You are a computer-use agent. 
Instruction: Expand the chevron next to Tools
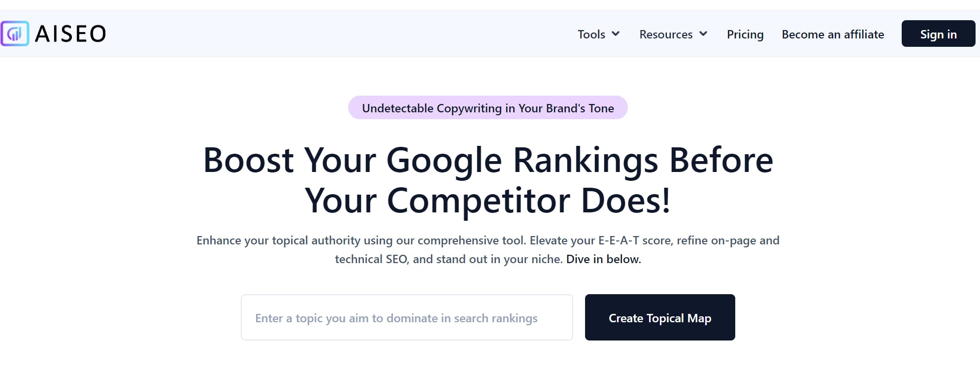tap(616, 34)
